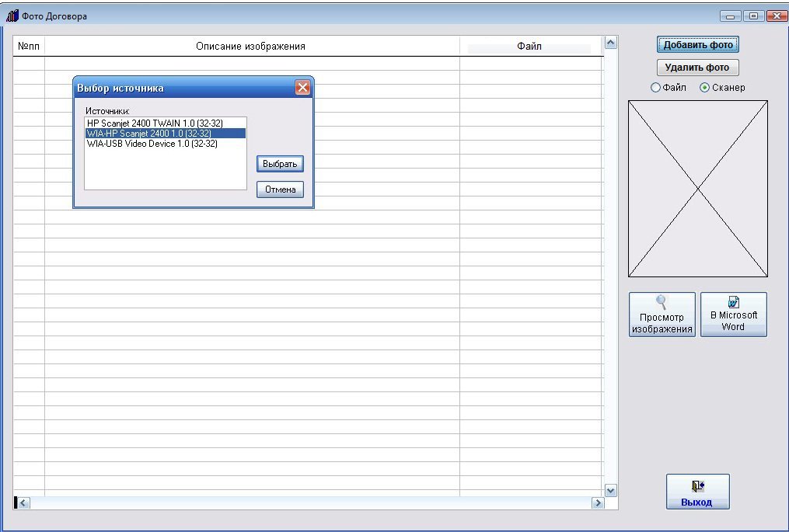This screenshot has width=789, height=532.
Task: Click the Выход exit button
Action: 697,492
